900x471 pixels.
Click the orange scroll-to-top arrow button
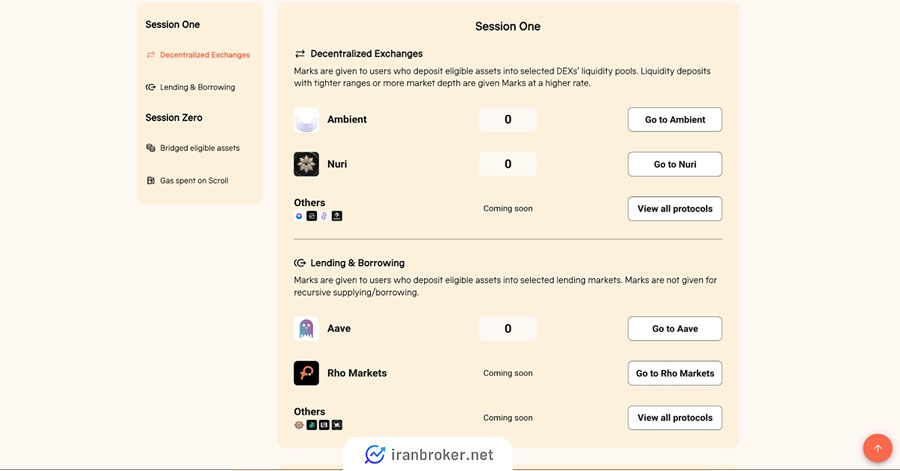[x=878, y=448]
